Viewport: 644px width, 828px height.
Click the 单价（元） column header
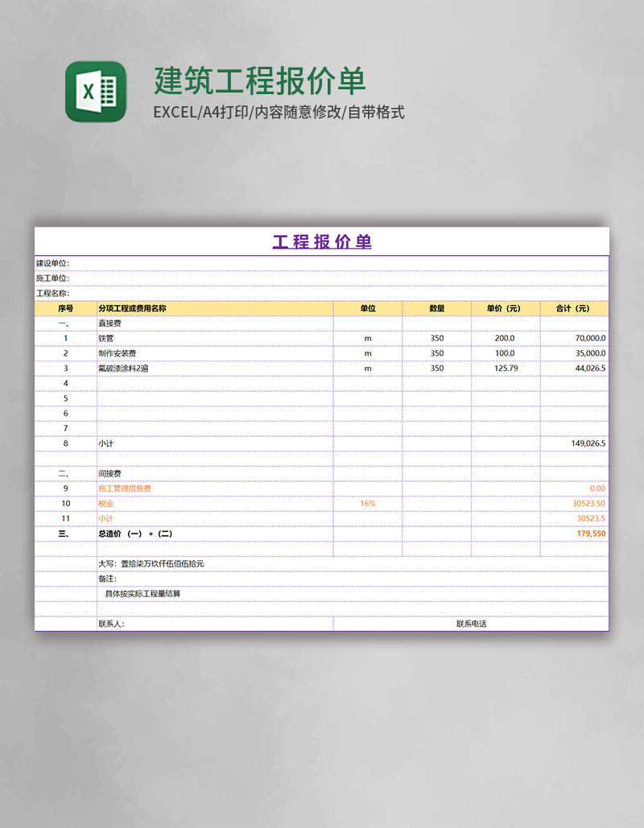pos(505,308)
